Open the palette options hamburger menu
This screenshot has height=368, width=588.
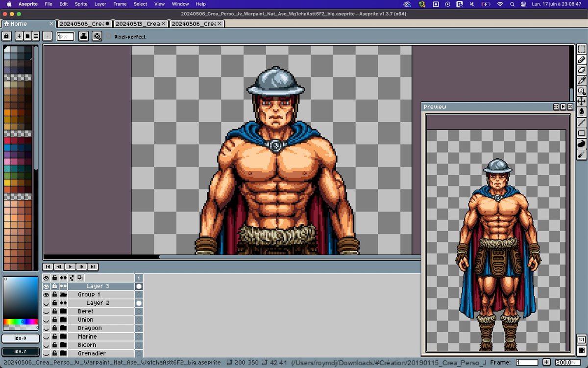click(36, 36)
